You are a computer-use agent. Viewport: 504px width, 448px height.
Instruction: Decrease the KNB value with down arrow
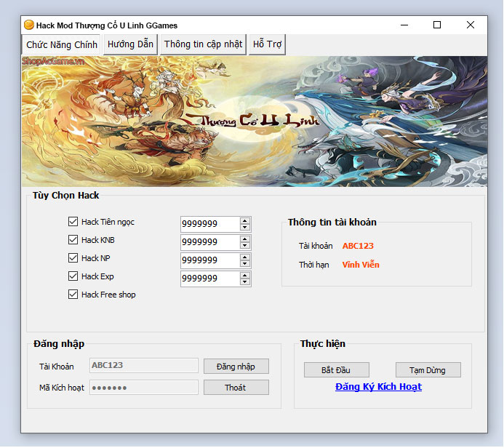click(x=245, y=246)
